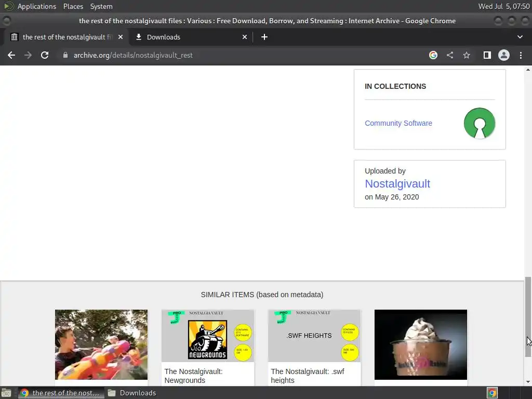Click the window menu button in title bar
This screenshot has width=532, height=399.
(6, 21)
